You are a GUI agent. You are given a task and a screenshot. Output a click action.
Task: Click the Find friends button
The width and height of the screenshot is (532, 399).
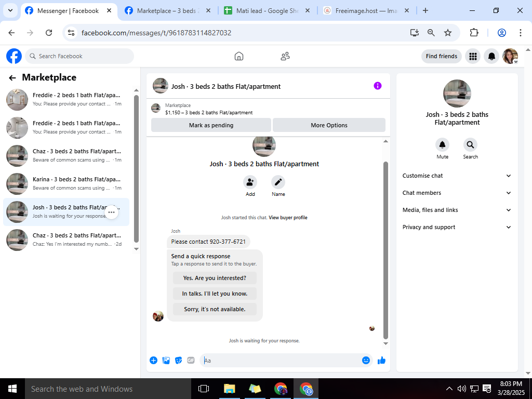tap(442, 56)
